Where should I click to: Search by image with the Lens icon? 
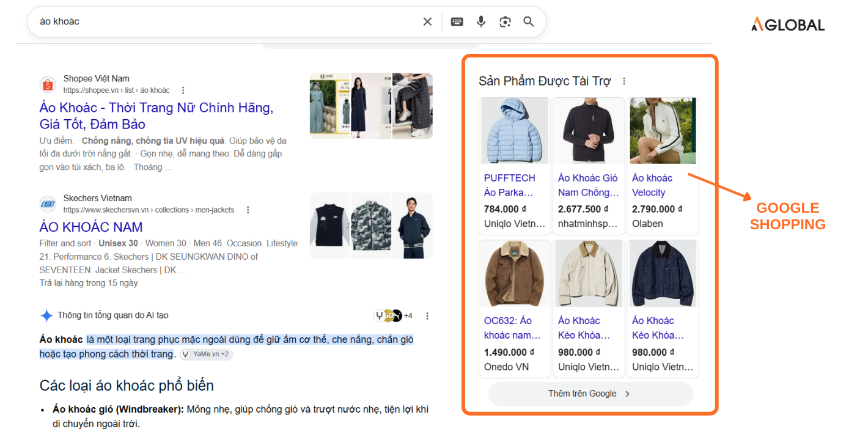505,22
